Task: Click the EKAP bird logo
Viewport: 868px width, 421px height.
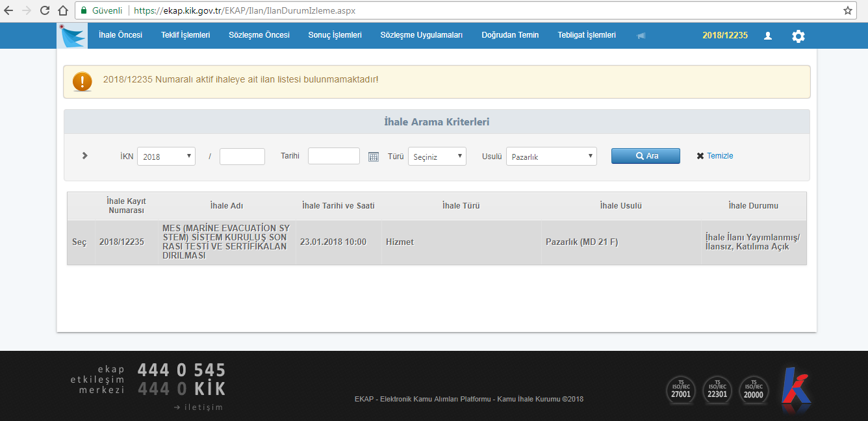Action: [72, 36]
